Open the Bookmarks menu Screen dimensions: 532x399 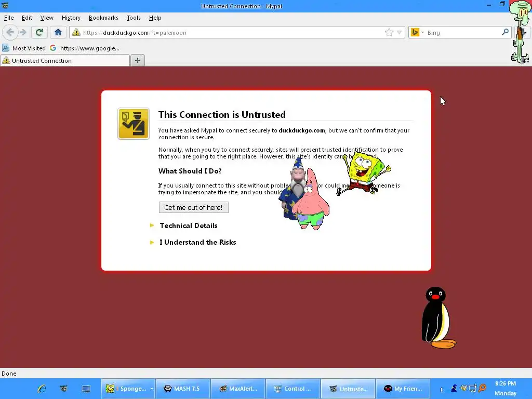pos(103,18)
